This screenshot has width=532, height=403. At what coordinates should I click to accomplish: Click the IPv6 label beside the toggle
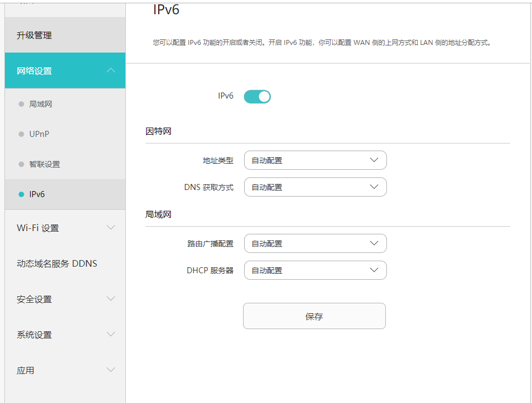(225, 96)
